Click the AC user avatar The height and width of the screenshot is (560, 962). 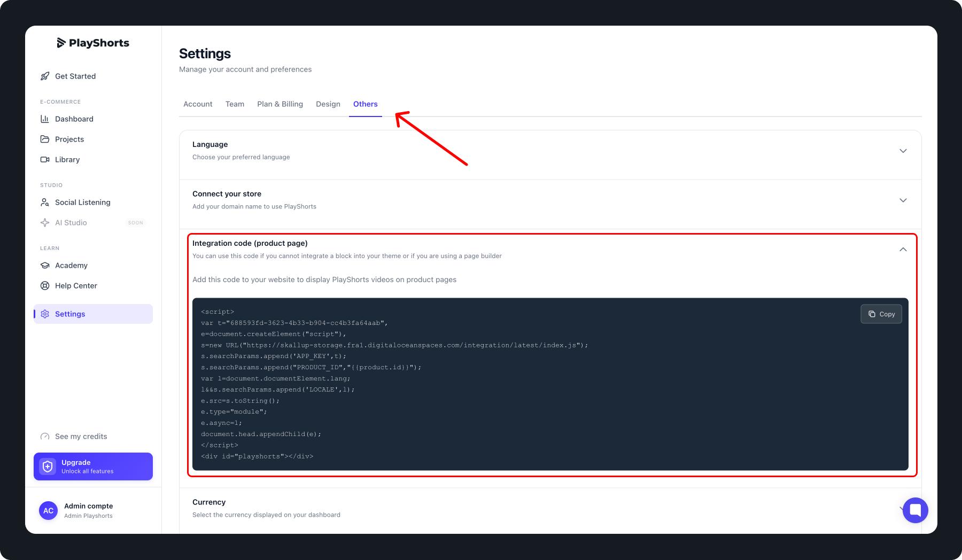49,510
